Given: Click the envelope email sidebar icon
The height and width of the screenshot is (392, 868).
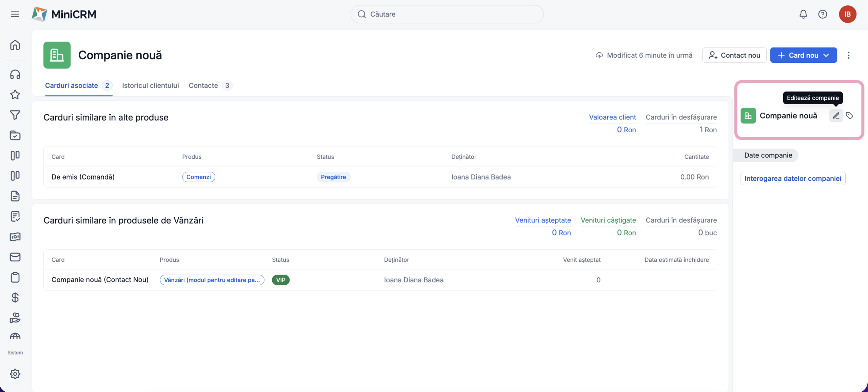Looking at the screenshot, I should coord(15,257).
